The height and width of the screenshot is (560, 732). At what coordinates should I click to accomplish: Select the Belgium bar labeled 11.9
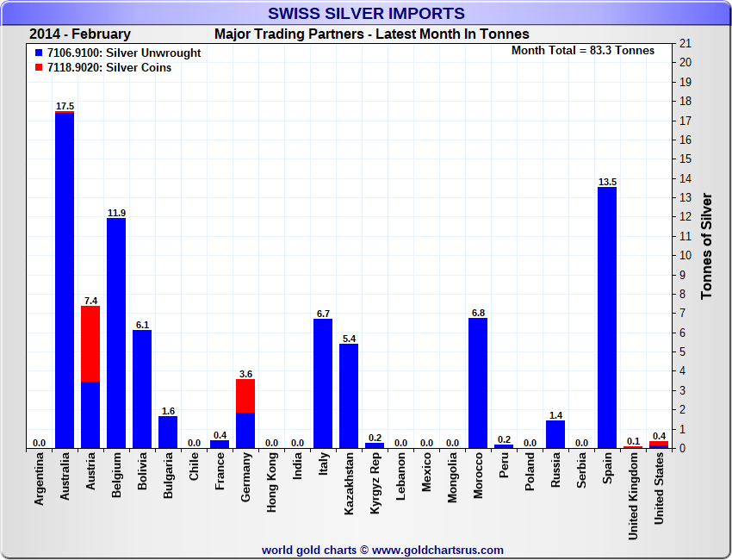click(x=116, y=333)
